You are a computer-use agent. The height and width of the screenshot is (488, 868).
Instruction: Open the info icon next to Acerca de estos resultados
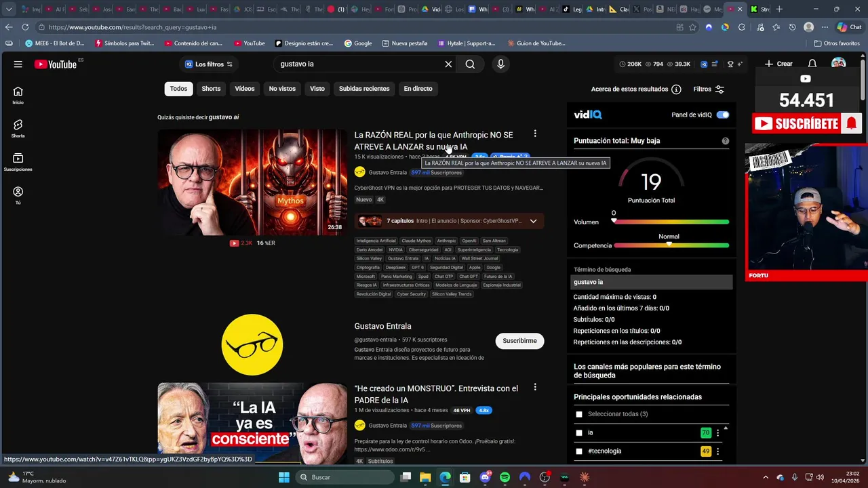click(676, 89)
